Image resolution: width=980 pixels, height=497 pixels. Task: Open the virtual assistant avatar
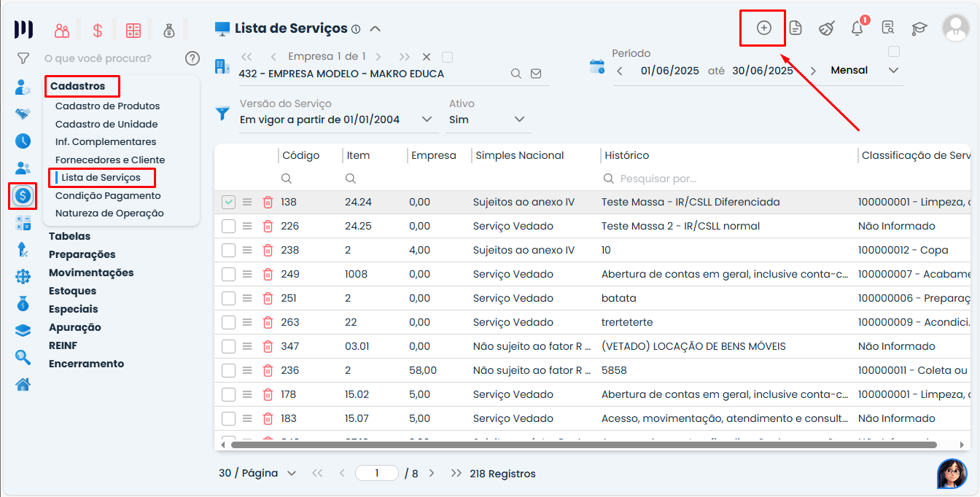[x=952, y=474]
